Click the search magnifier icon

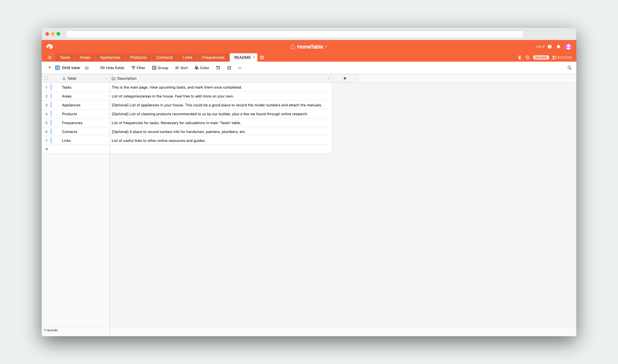click(569, 68)
